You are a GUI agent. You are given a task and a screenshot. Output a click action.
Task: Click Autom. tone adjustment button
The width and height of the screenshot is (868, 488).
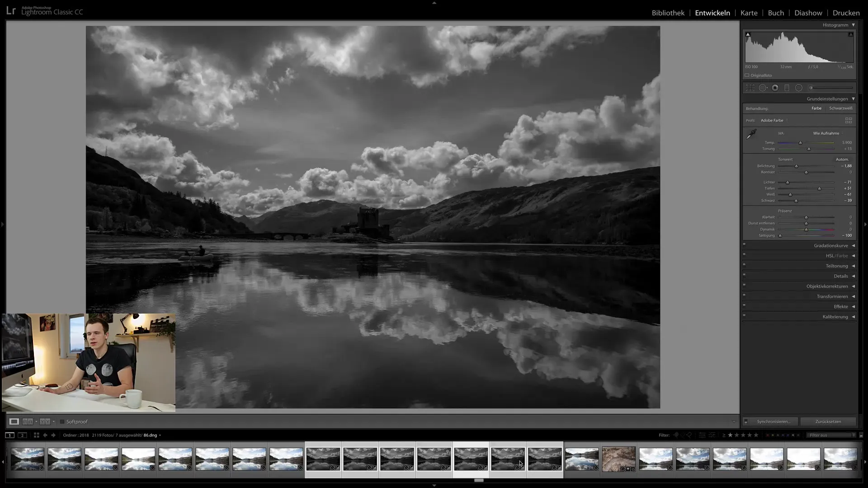click(x=842, y=160)
